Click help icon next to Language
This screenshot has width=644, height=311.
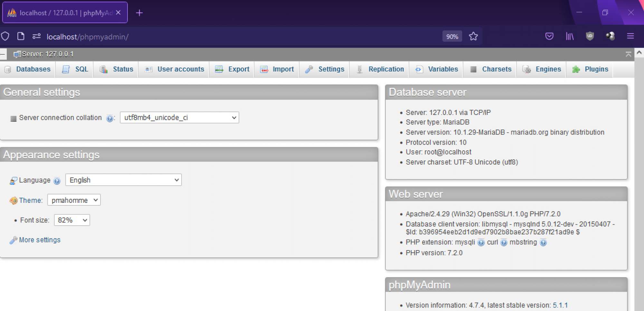57,181
